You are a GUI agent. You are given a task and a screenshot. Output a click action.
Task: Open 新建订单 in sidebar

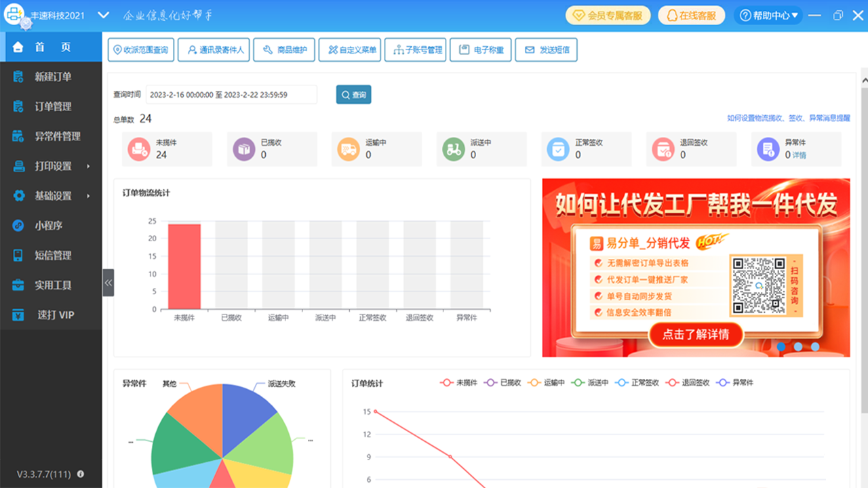[53, 77]
